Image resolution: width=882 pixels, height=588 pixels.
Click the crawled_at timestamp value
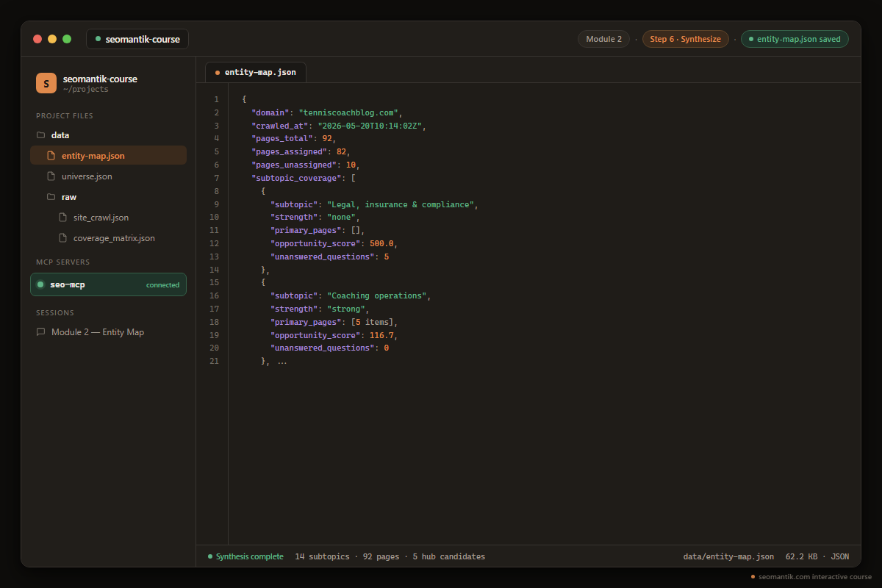coord(371,126)
